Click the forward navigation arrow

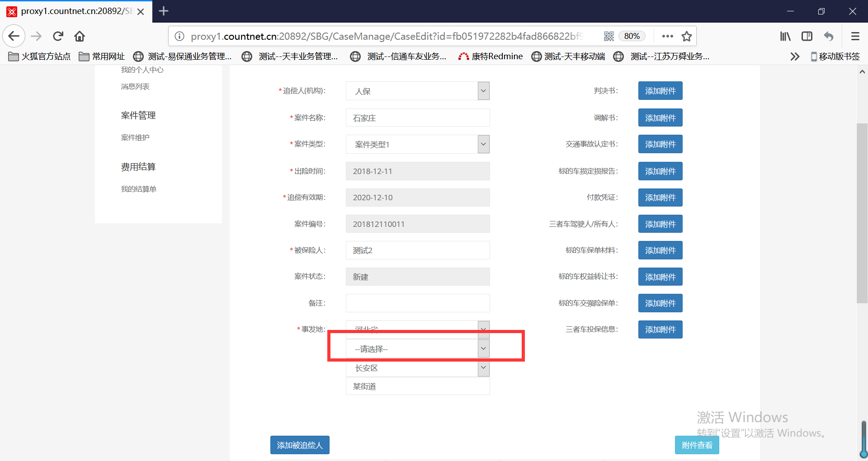tap(36, 36)
